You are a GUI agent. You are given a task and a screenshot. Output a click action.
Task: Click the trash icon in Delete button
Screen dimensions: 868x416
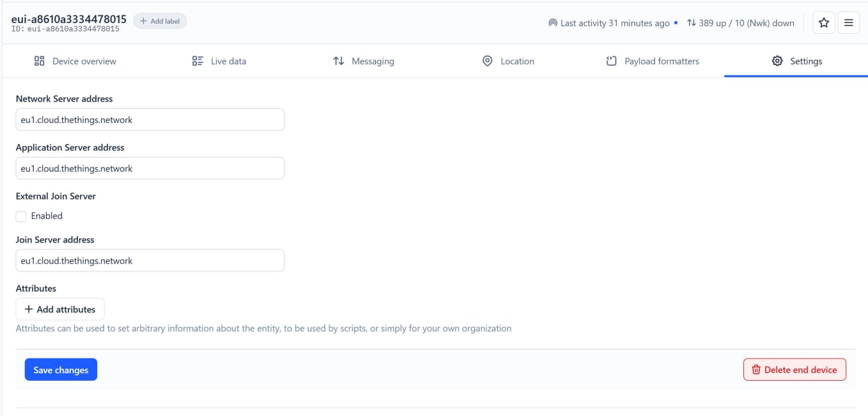(x=756, y=370)
